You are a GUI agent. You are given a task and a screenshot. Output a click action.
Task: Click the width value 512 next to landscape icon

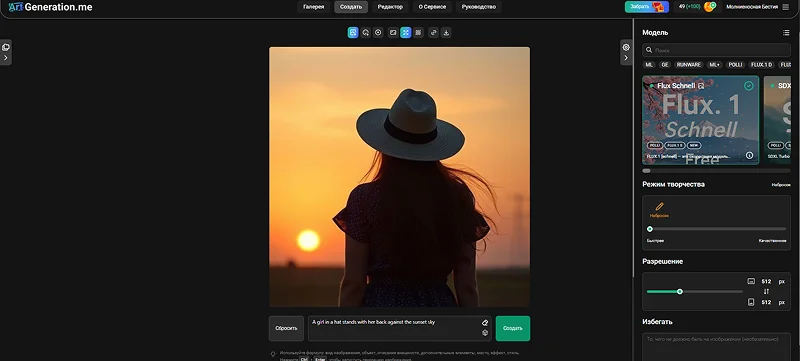coord(766,281)
